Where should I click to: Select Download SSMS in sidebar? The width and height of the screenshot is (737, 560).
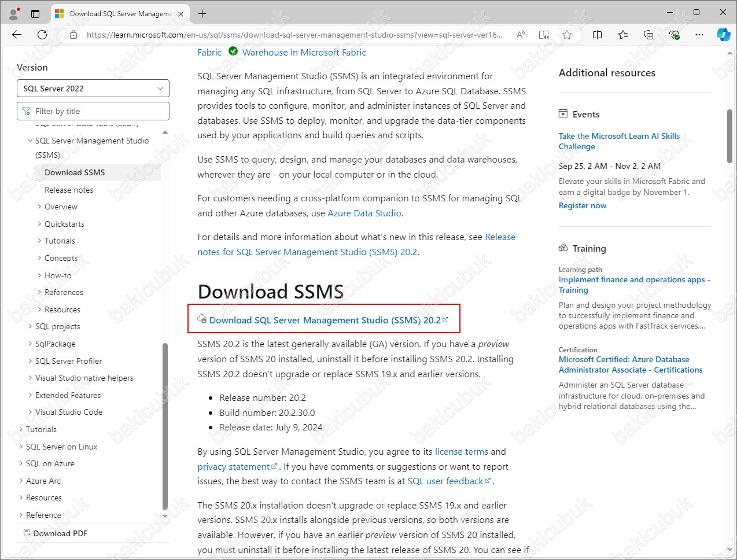(75, 172)
